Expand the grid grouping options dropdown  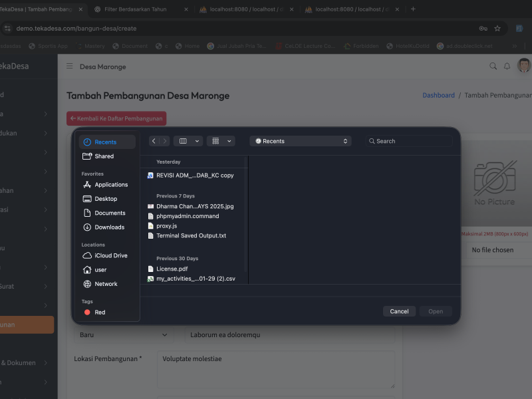(221, 141)
